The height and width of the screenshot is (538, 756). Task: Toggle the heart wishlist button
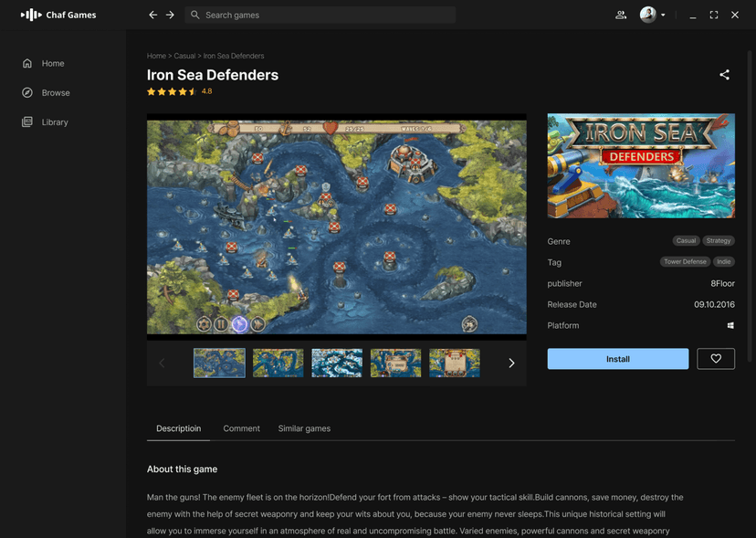click(x=716, y=358)
